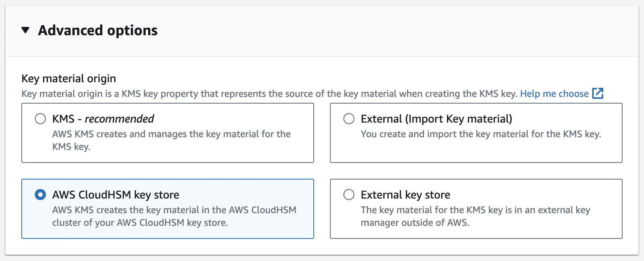This screenshot has height=261, width=644.
Task: Pick the External key store radio option
Action: click(349, 195)
